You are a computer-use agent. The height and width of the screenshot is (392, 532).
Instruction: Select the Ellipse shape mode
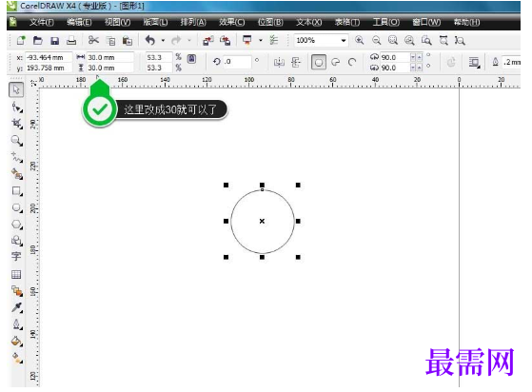[x=319, y=62]
